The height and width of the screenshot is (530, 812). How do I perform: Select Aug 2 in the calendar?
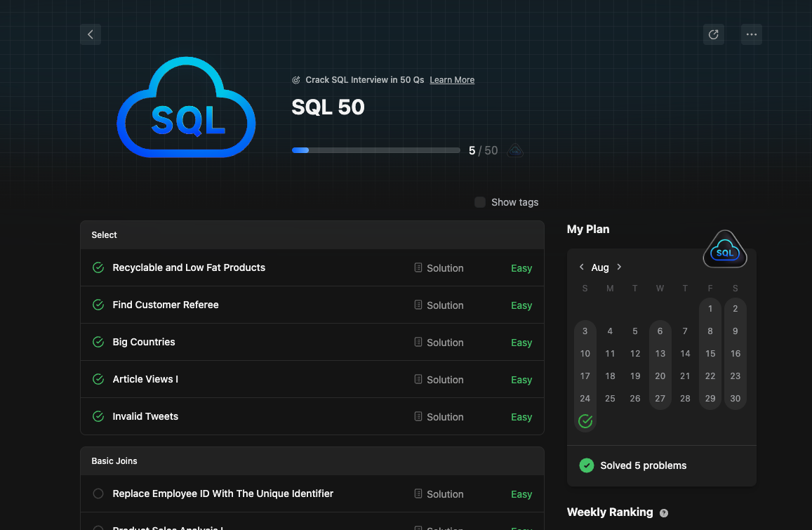click(x=735, y=309)
